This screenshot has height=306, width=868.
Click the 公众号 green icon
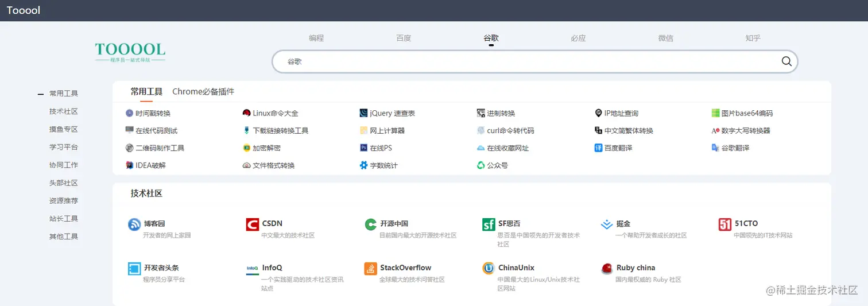pos(481,165)
